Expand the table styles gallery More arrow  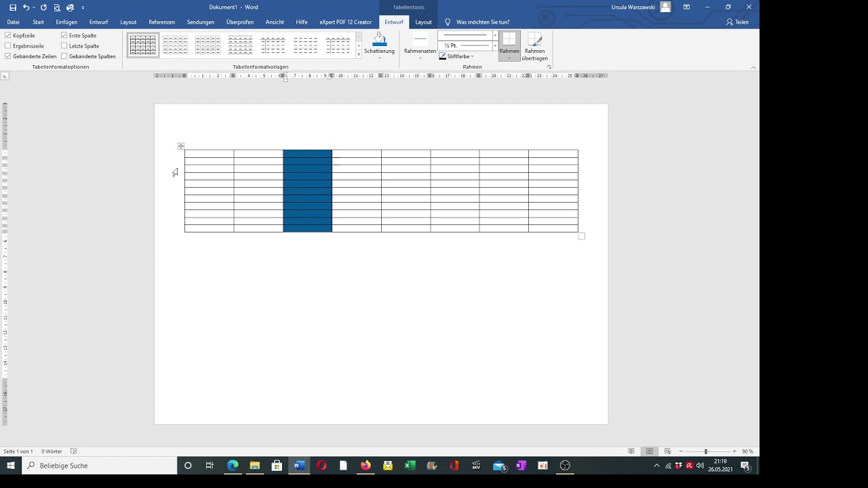(x=359, y=54)
